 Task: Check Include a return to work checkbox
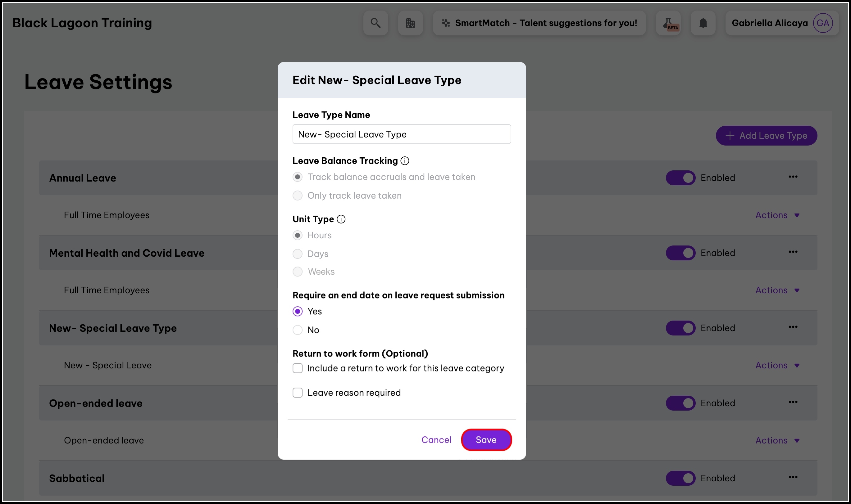point(297,368)
